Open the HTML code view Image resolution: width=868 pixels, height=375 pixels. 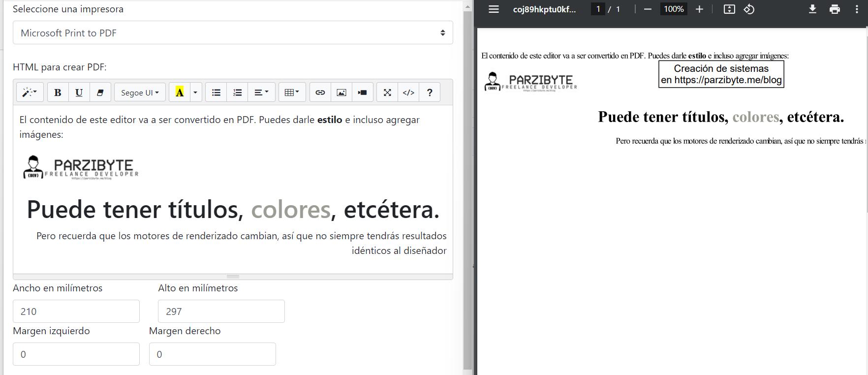[x=408, y=93]
